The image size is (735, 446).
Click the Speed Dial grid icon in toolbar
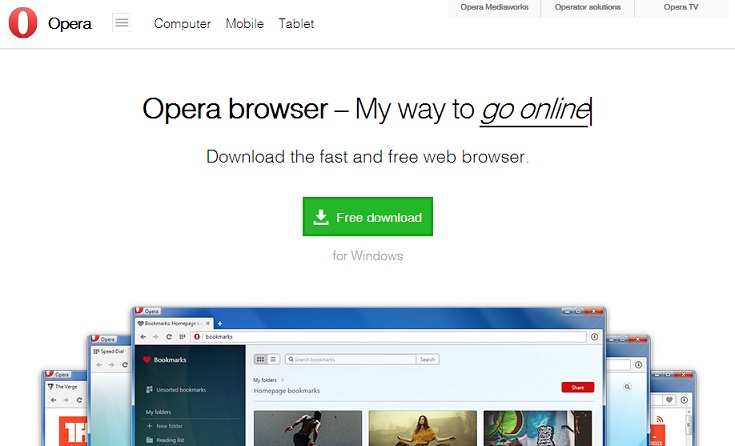point(182,337)
